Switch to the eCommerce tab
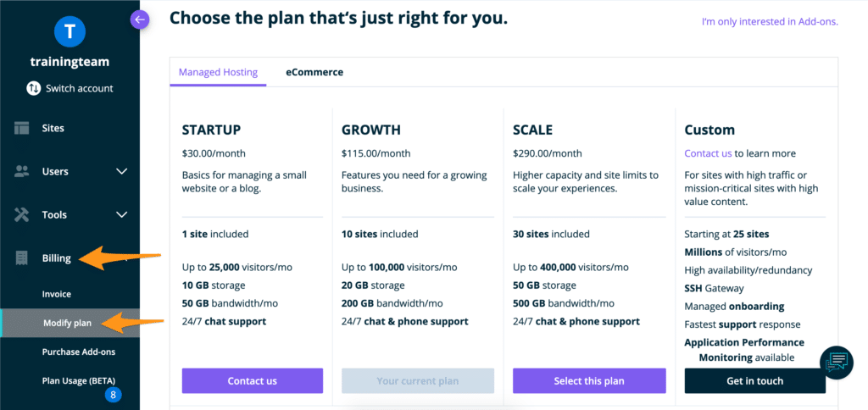Viewport: 868px width, 410px height. pos(314,72)
